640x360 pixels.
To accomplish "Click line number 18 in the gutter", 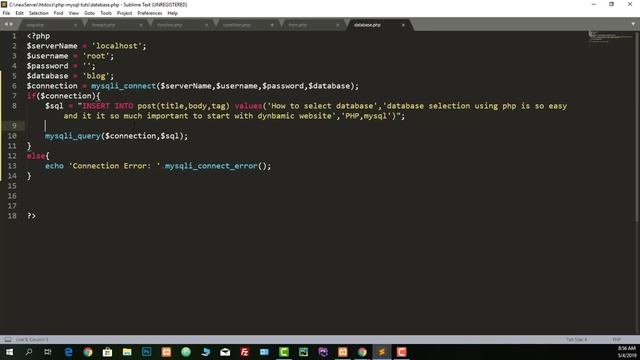I will 12,216.
